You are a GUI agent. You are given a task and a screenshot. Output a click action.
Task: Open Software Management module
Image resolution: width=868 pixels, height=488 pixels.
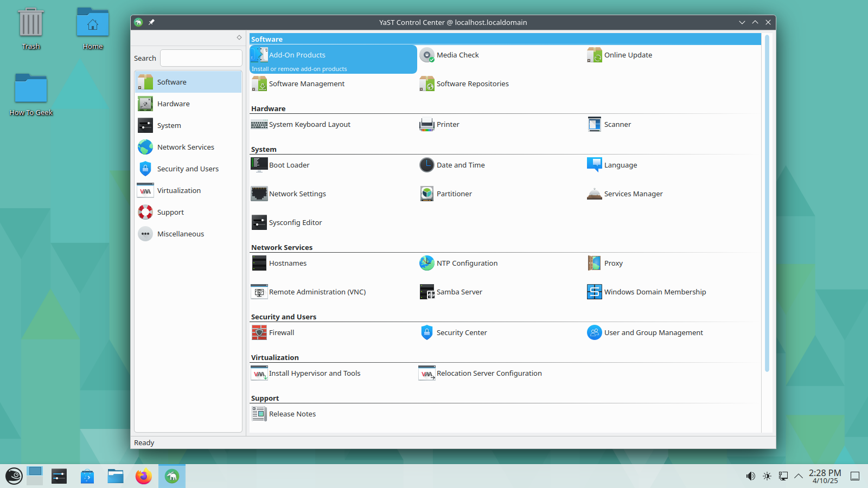coord(298,84)
